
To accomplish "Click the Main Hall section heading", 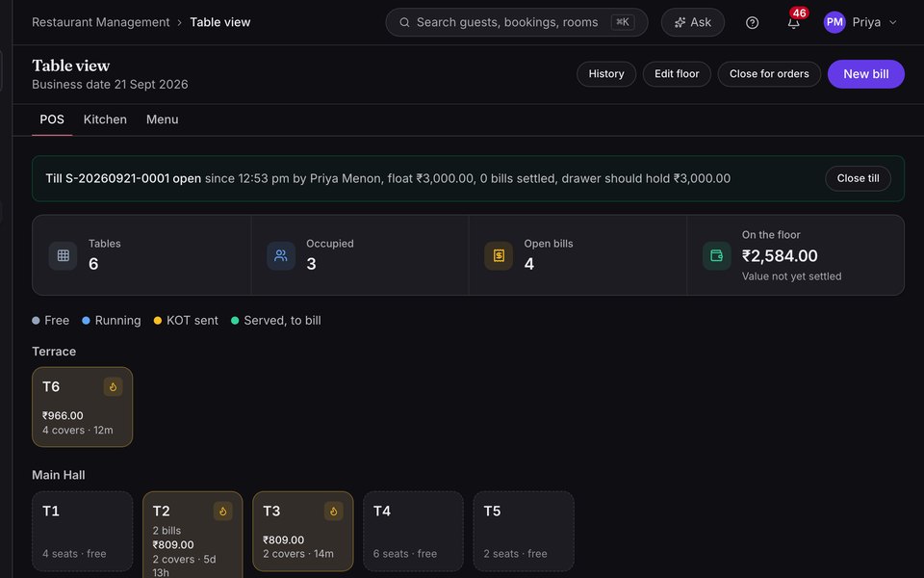I will (59, 475).
